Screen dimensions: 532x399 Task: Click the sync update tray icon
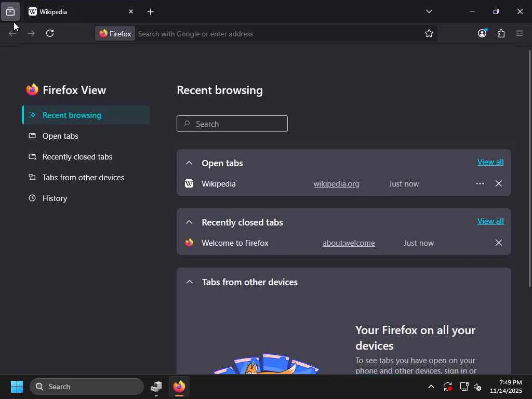pyautogui.click(x=447, y=387)
